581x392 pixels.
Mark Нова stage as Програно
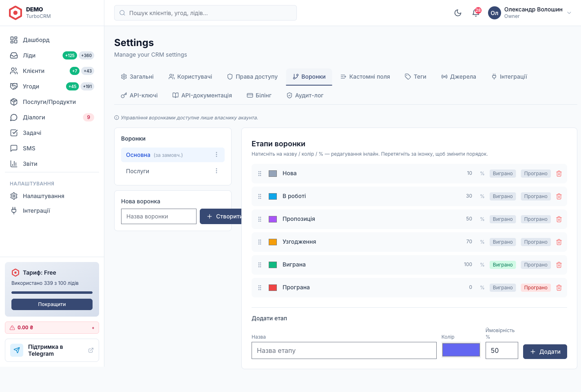tap(536, 174)
